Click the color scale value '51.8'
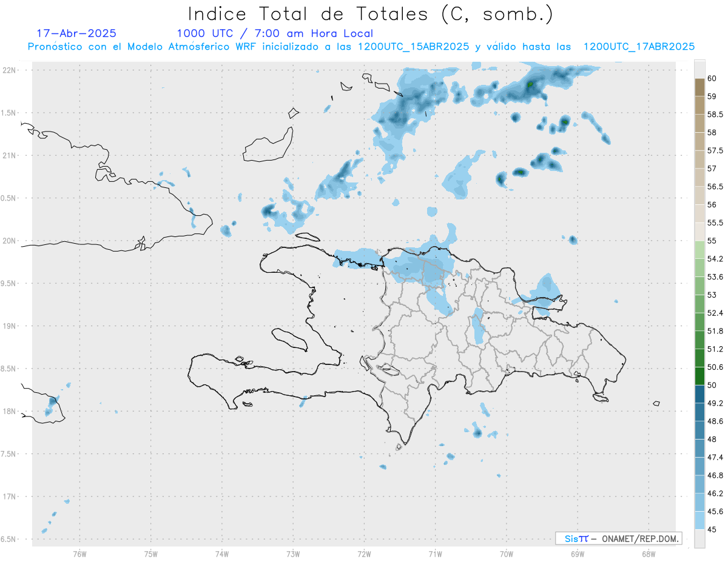The height and width of the screenshot is (562, 728). [x=715, y=331]
